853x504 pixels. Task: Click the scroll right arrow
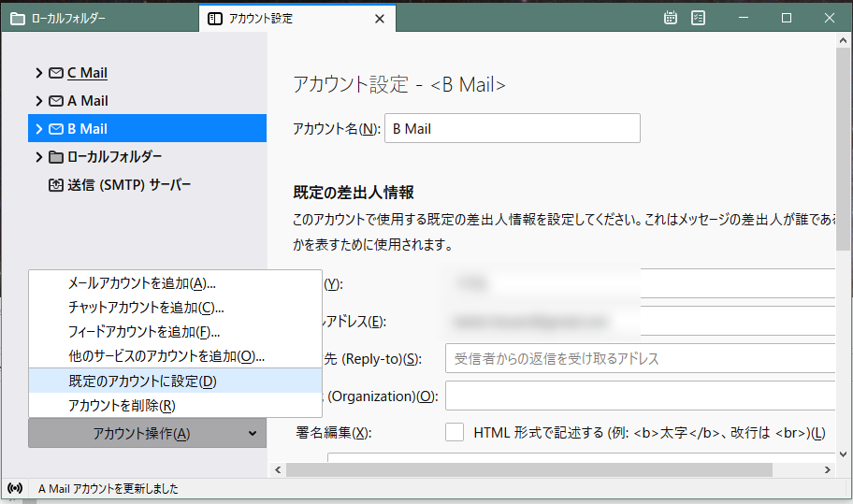pyautogui.click(x=828, y=469)
